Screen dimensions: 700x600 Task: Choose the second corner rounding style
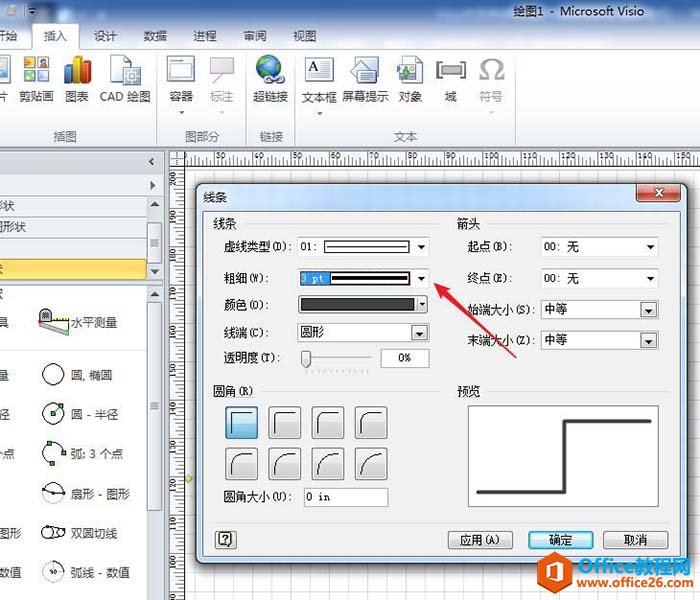click(285, 422)
